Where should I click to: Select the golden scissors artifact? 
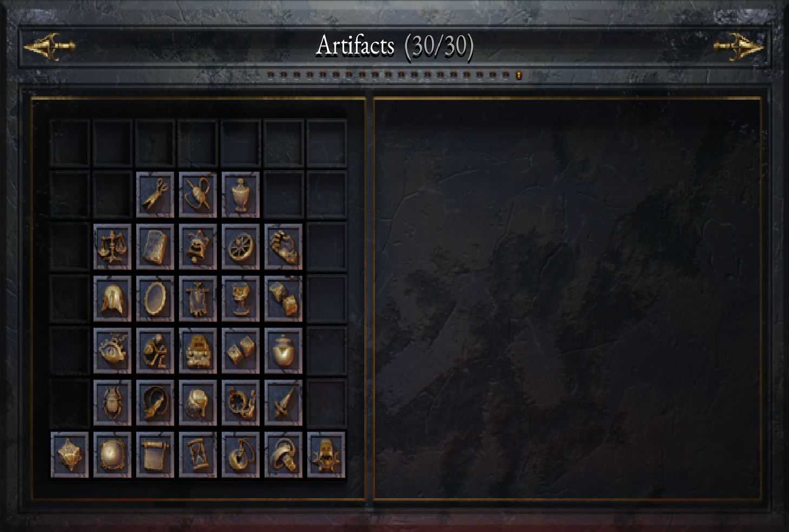coord(155,195)
